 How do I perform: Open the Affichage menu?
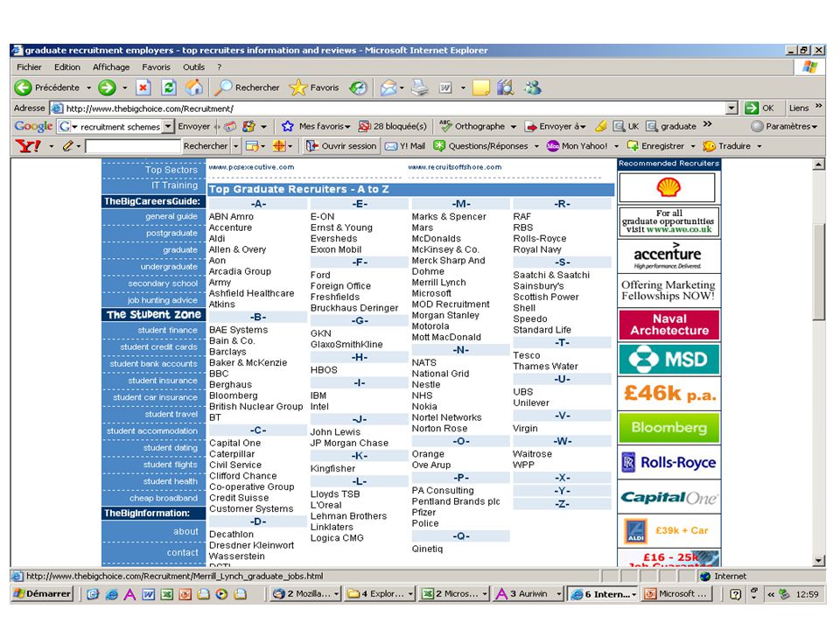[111, 67]
